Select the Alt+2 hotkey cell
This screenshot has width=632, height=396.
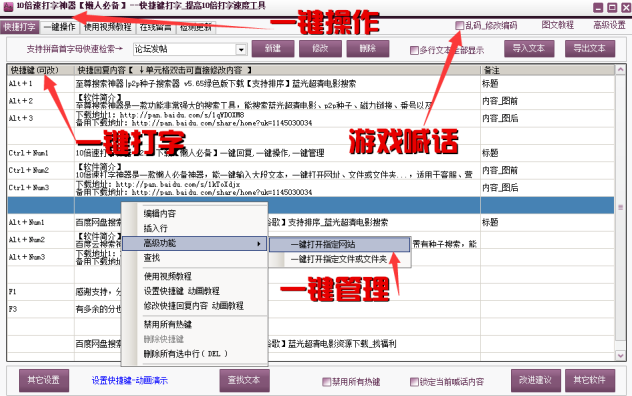tap(40, 101)
